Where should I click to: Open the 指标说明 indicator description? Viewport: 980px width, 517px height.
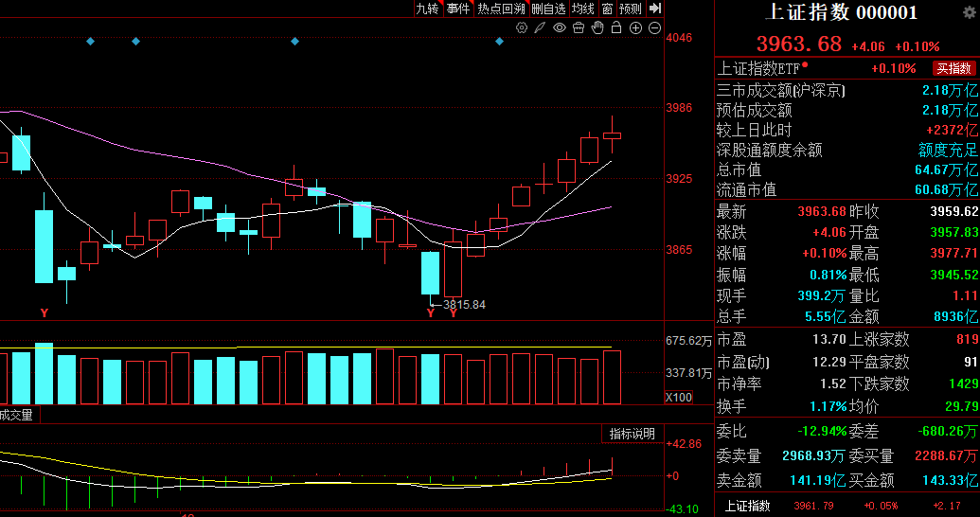coord(632,434)
